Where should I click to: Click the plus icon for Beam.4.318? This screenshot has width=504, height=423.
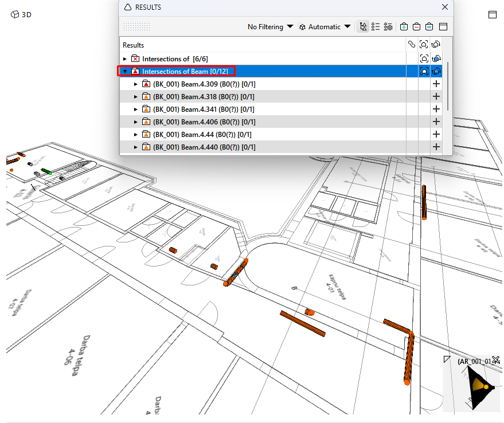pos(436,96)
